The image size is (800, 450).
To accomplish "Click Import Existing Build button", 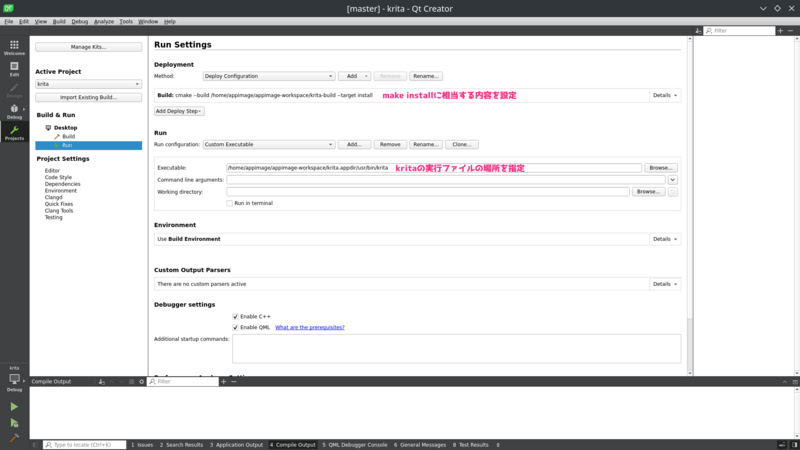I will 88,97.
